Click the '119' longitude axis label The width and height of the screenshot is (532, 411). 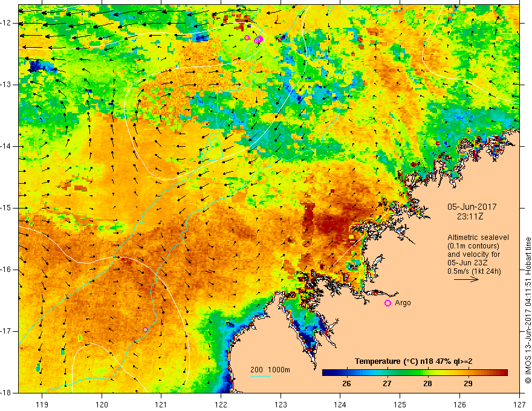coord(42,404)
